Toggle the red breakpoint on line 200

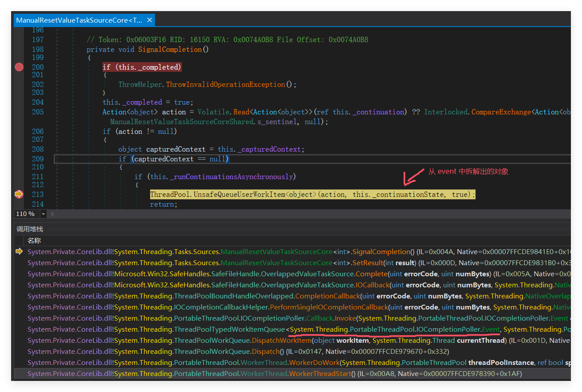point(19,67)
